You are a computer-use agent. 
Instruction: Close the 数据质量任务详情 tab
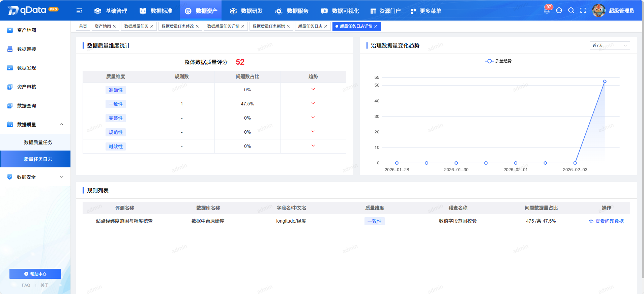(243, 26)
